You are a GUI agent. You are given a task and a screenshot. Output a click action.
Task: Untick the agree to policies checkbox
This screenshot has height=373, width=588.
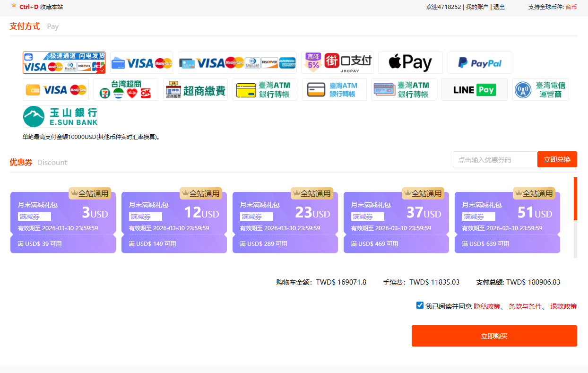pyautogui.click(x=420, y=305)
